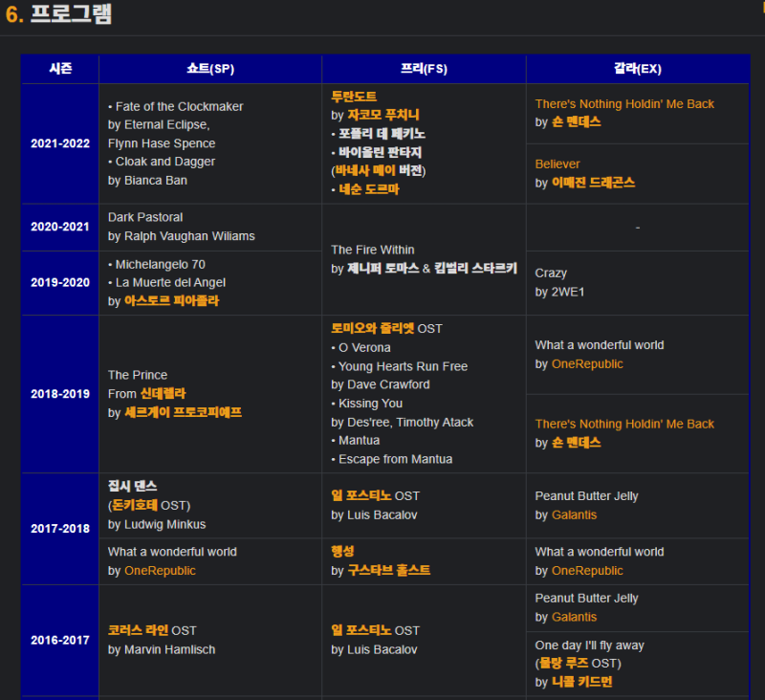Screen dimensions: 765x700
Task: Click the 2021-2022 season cell
Action: point(60,143)
